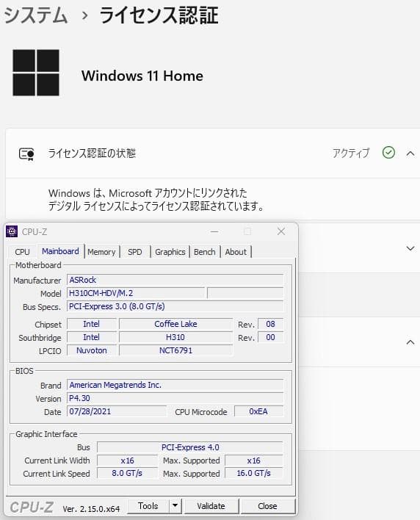This screenshot has width=420, height=520.
Task: Click the Nuvoton LPCIO vendor field
Action: [92, 350]
